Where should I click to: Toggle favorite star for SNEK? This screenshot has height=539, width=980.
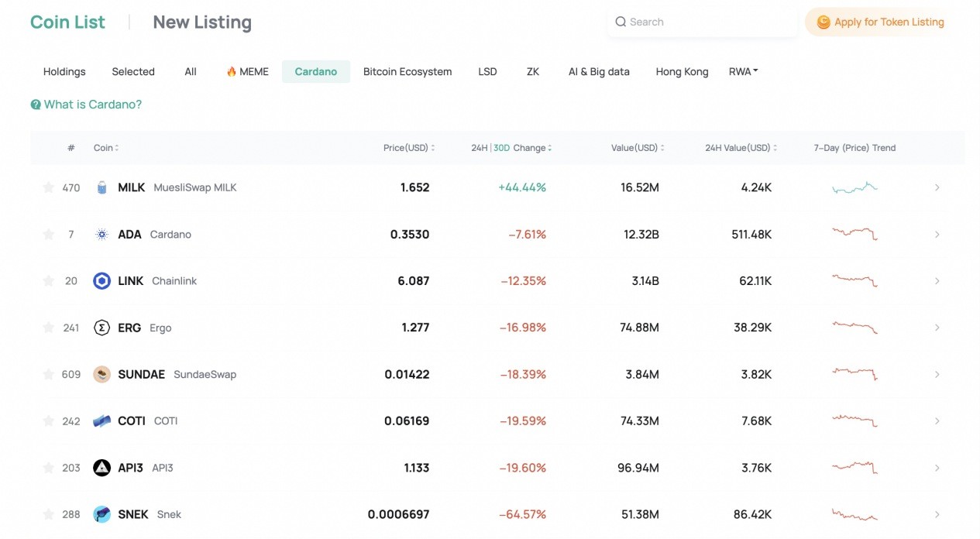49,514
